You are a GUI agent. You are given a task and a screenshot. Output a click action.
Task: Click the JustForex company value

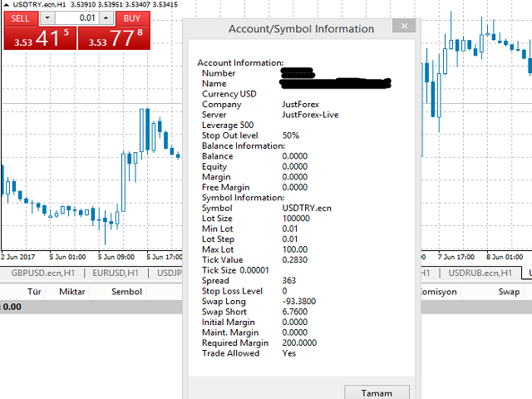click(301, 104)
